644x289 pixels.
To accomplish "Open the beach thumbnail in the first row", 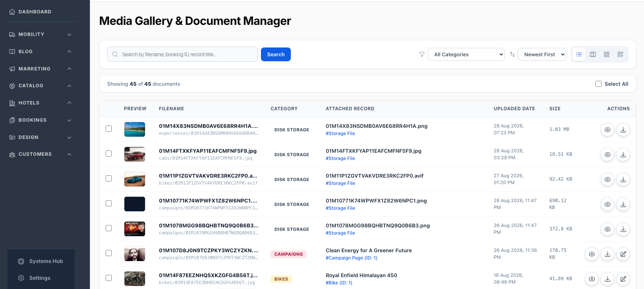I will (135, 129).
